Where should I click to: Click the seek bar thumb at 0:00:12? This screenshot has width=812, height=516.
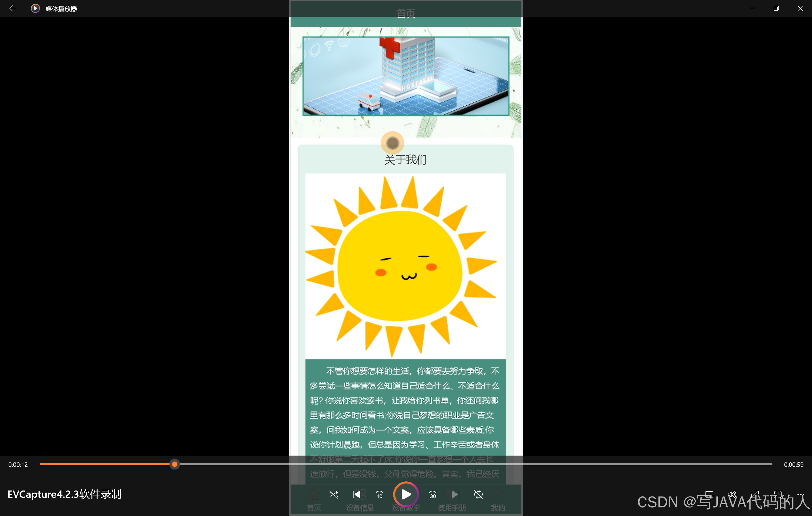tap(174, 464)
